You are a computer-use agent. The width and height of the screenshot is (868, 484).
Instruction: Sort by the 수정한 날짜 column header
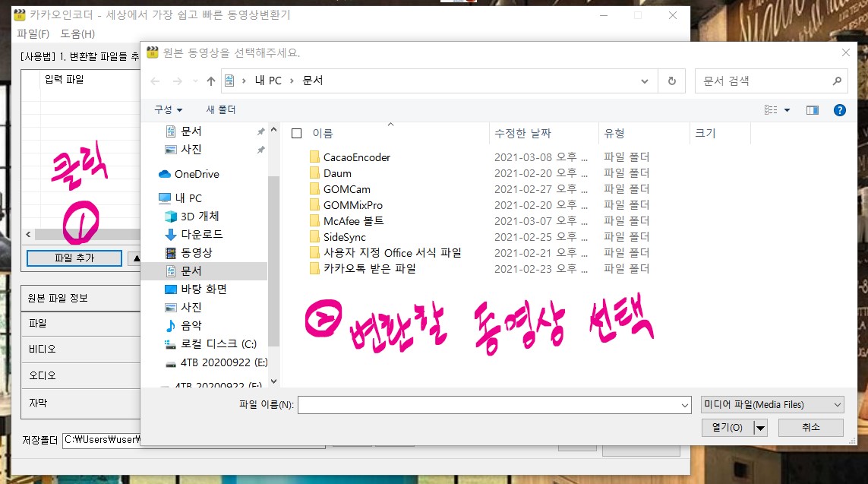522,134
